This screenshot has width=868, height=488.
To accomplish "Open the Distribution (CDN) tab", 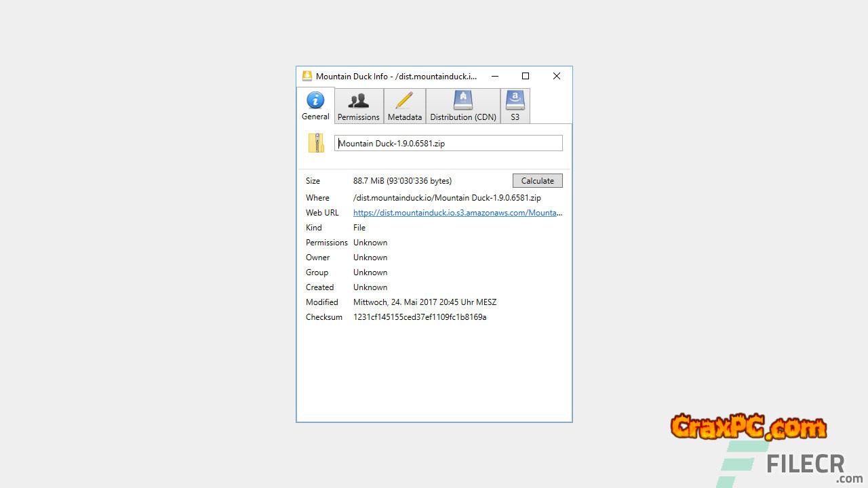I will [x=462, y=106].
